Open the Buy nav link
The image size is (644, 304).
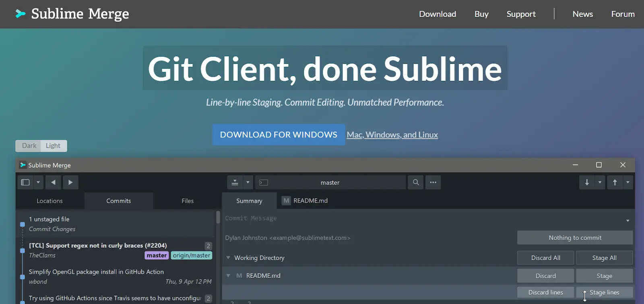coord(481,14)
